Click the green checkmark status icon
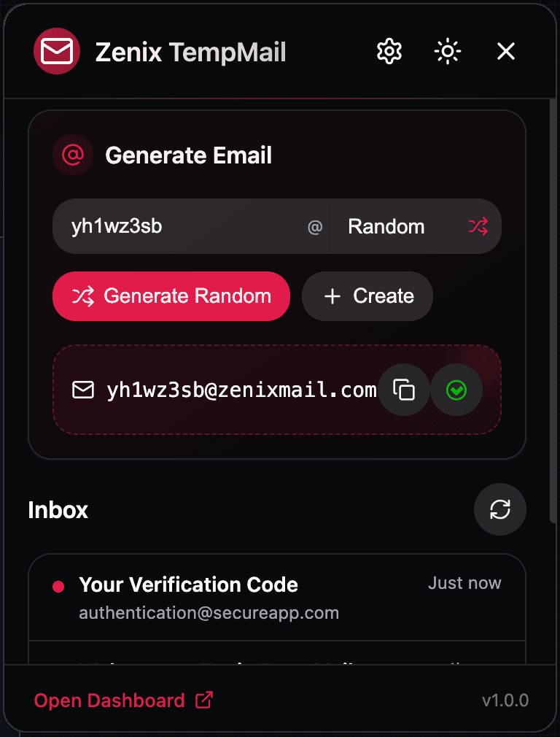Screen dimensions: 560x737 [x=456, y=390]
